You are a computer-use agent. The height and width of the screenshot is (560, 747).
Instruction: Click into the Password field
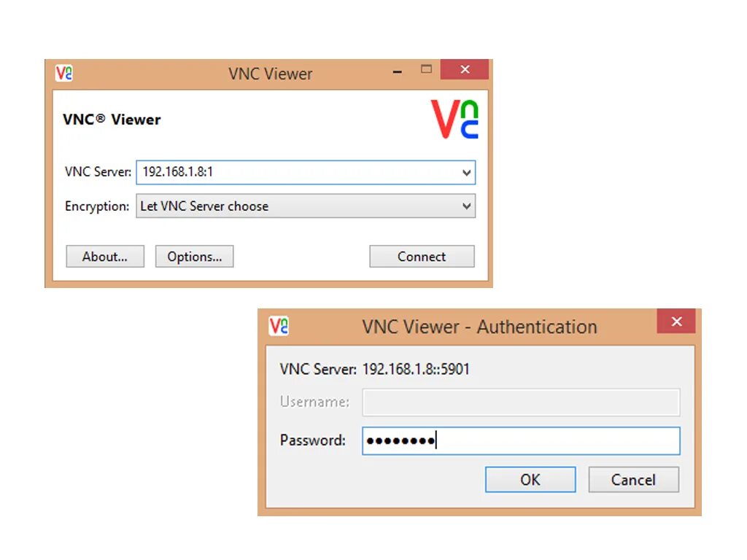pyautogui.click(x=521, y=441)
